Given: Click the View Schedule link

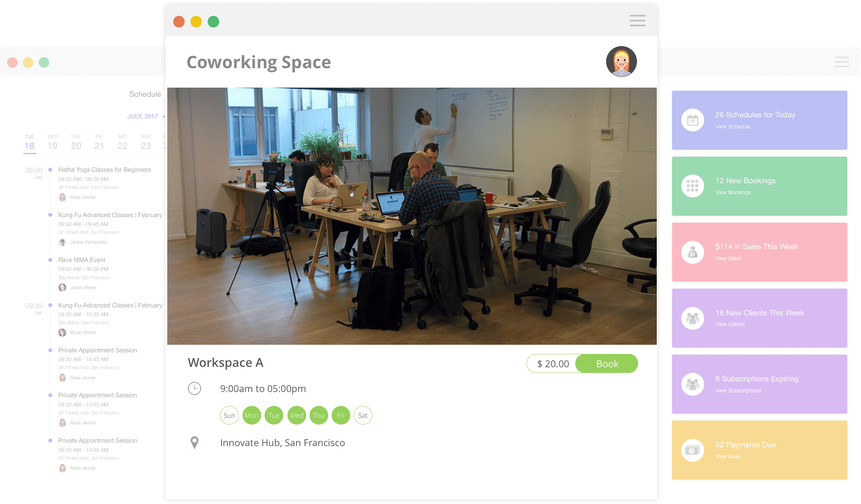Looking at the screenshot, I should click(733, 126).
